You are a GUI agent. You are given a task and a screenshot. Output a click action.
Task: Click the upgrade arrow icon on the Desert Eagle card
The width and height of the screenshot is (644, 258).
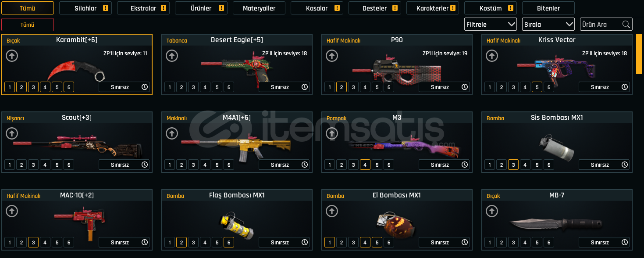pos(172,56)
